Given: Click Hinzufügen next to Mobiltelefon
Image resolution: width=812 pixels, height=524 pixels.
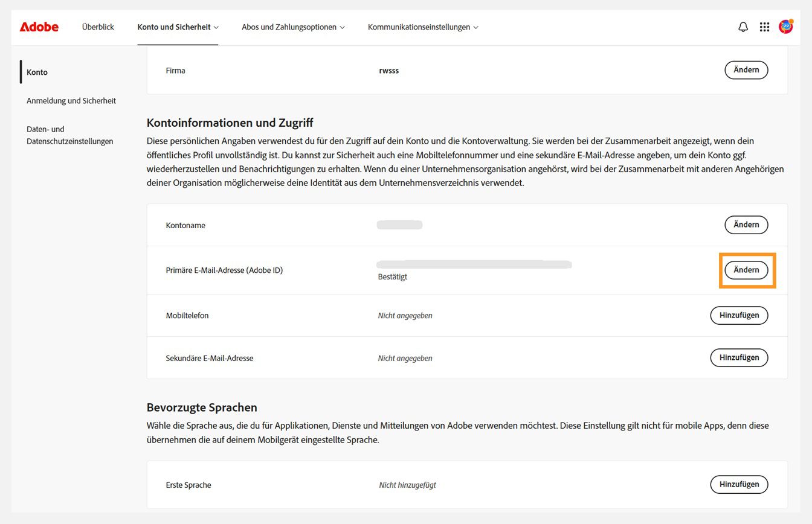Looking at the screenshot, I should (x=739, y=315).
